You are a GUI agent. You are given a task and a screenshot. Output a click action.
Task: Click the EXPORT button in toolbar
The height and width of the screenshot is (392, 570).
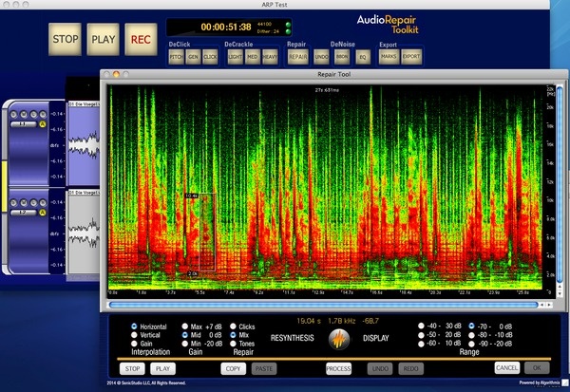[410, 58]
